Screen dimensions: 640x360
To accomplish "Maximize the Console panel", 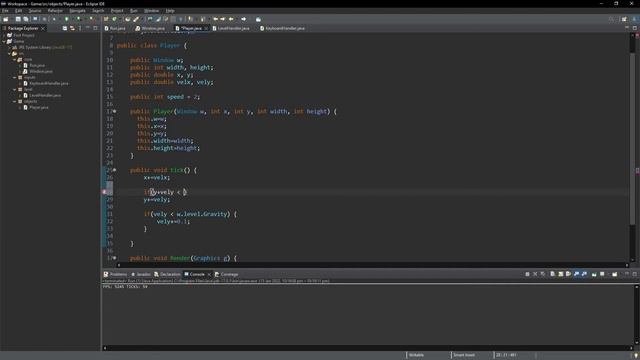I will [635, 274].
